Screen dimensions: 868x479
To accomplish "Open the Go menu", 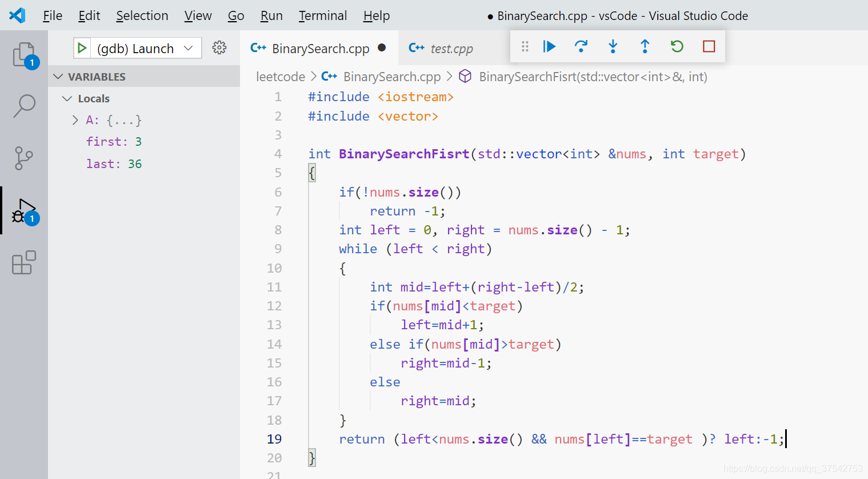I will click(x=236, y=15).
